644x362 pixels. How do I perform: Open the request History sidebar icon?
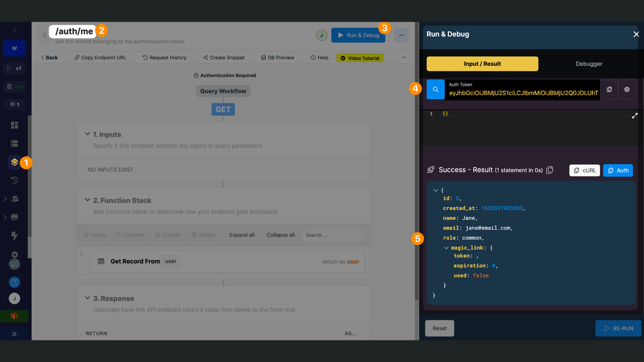click(x=14, y=180)
